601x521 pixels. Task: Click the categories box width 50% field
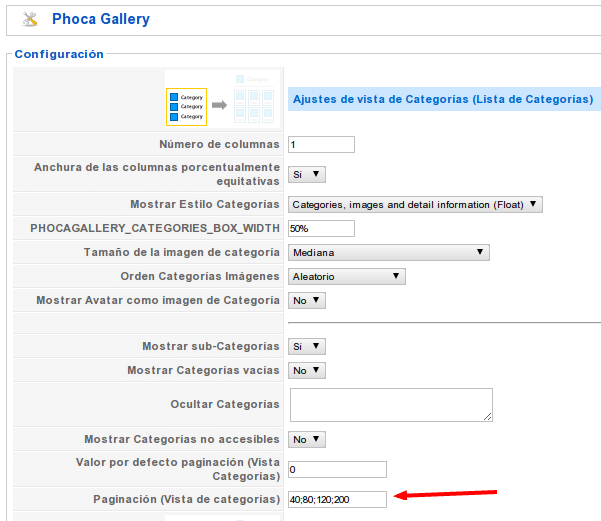click(321, 228)
